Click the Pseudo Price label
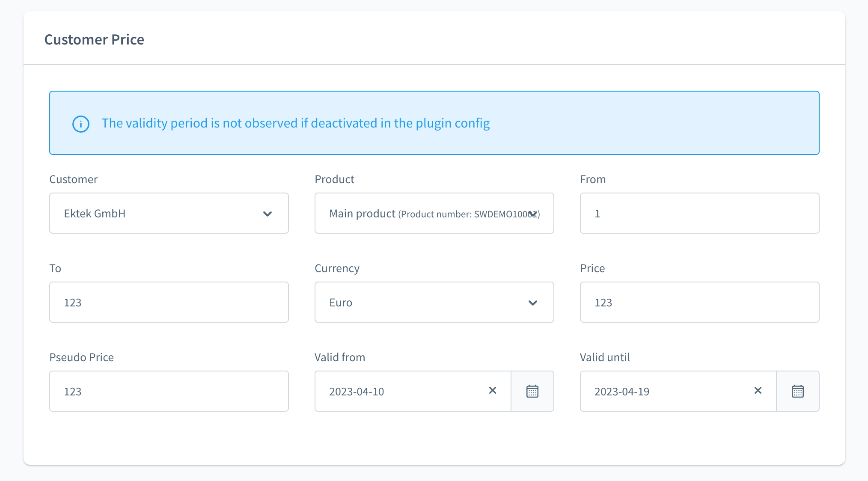 81,357
